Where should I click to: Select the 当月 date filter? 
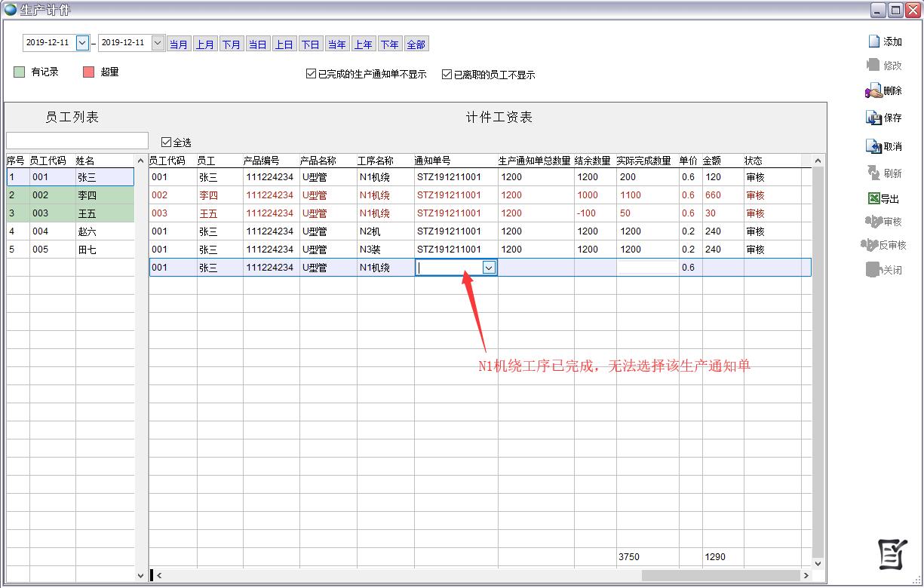[179, 44]
